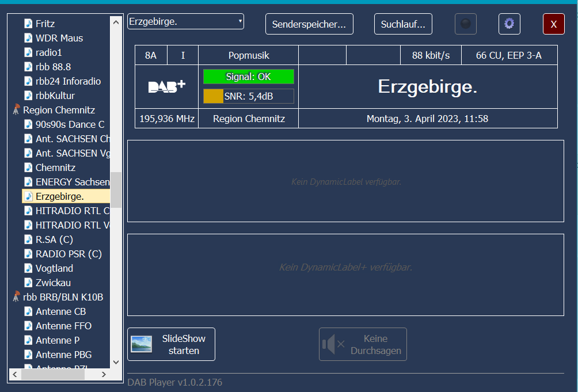
Task: Open settings with the gear icon
Action: [509, 24]
